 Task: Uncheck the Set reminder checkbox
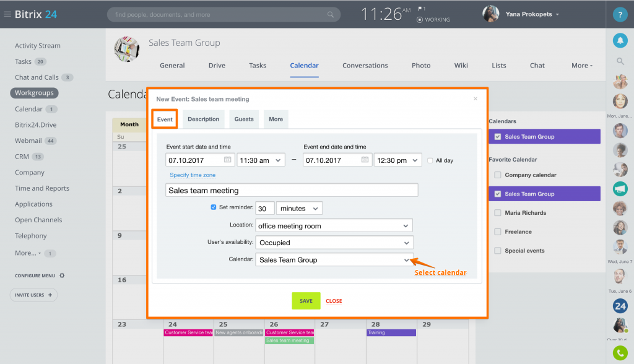(214, 207)
